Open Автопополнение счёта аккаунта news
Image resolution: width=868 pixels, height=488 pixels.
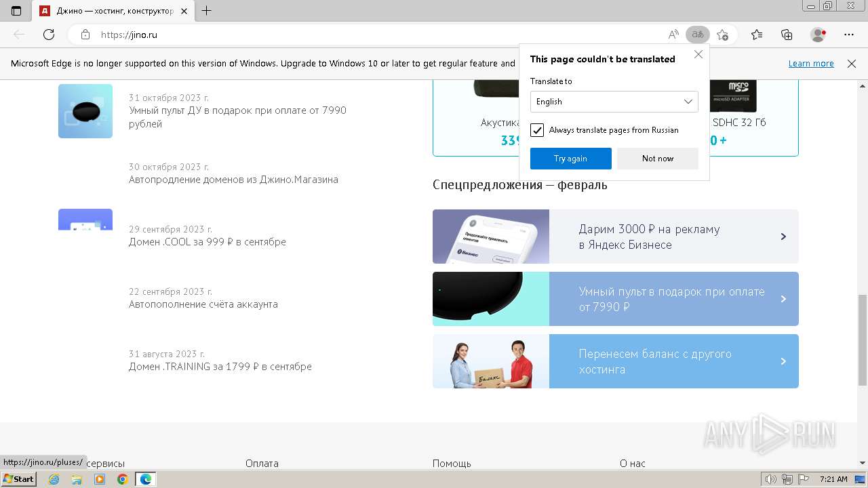coord(203,304)
